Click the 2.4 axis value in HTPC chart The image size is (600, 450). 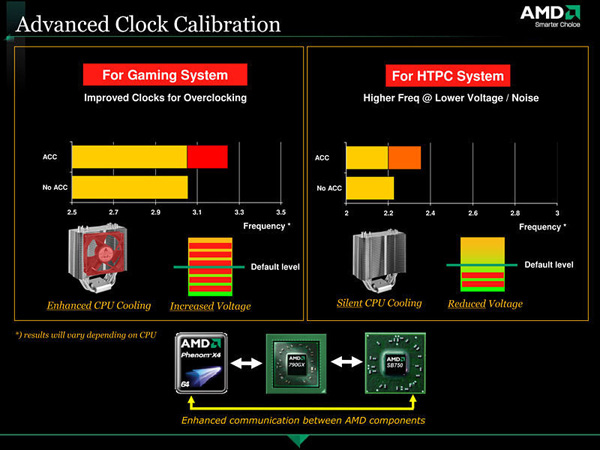point(430,213)
